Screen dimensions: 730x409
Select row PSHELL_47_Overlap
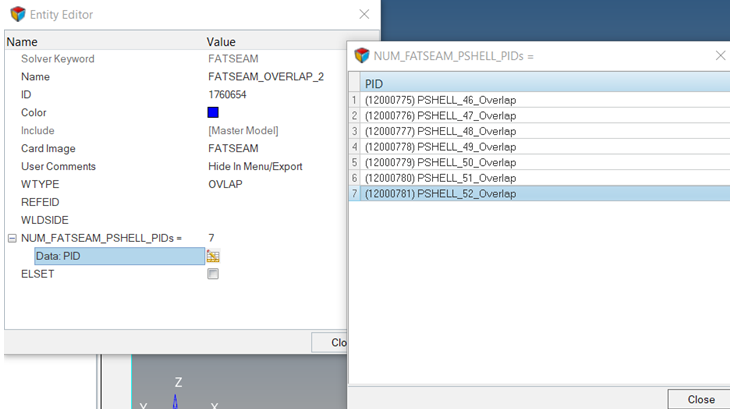440,115
